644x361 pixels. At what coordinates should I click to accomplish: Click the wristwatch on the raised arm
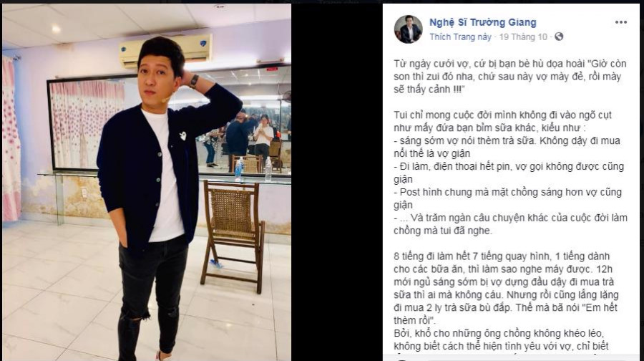194,81
